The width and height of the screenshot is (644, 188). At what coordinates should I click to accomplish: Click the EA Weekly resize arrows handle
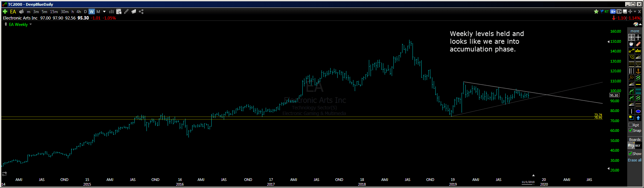click(x=6, y=25)
